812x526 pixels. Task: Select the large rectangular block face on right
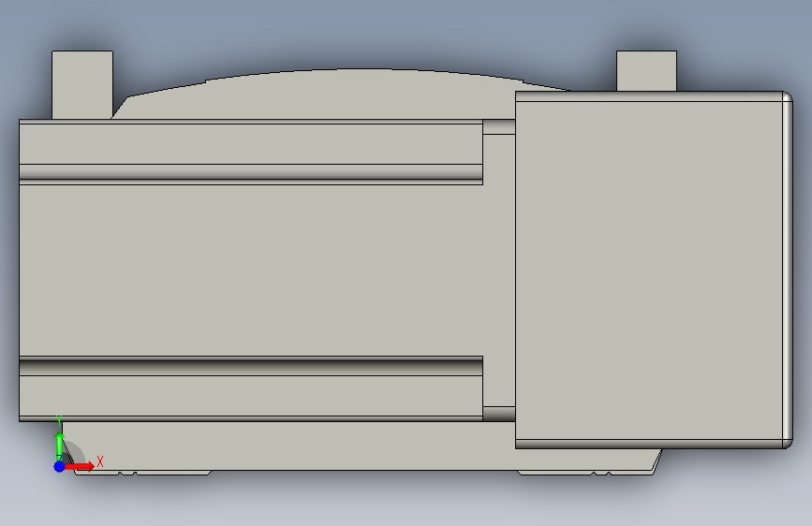(x=648, y=270)
